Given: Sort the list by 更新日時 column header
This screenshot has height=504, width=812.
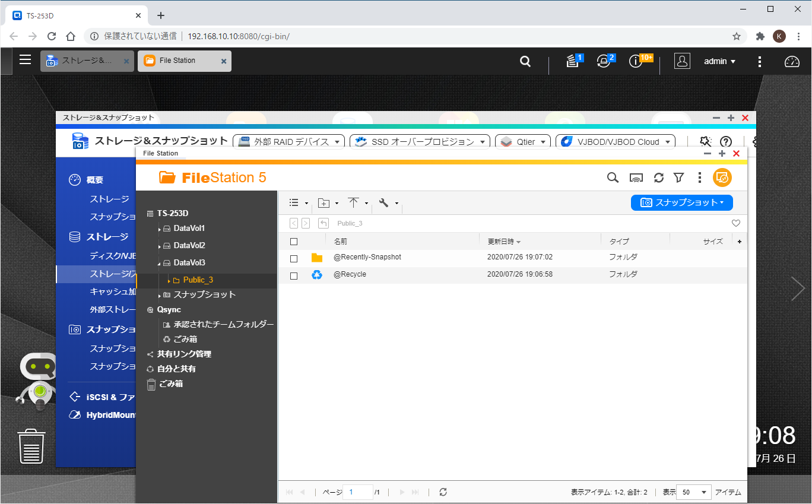Looking at the screenshot, I should click(x=500, y=242).
